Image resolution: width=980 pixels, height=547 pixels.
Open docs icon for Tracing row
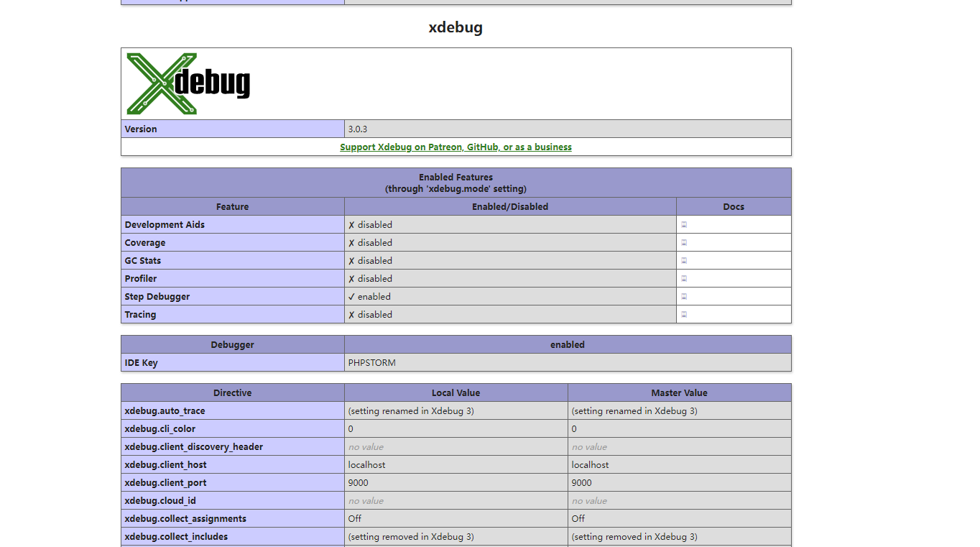[684, 315]
